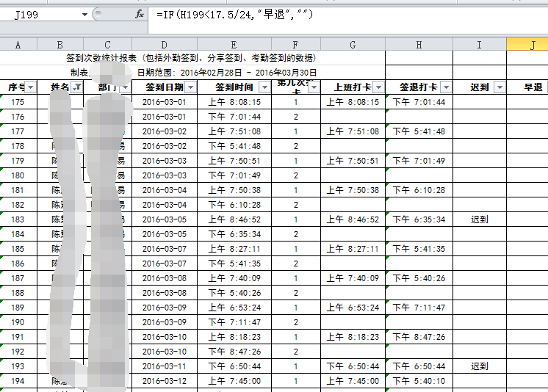The height and width of the screenshot is (392, 548).
Task: Select column C header
Action: tap(108, 44)
